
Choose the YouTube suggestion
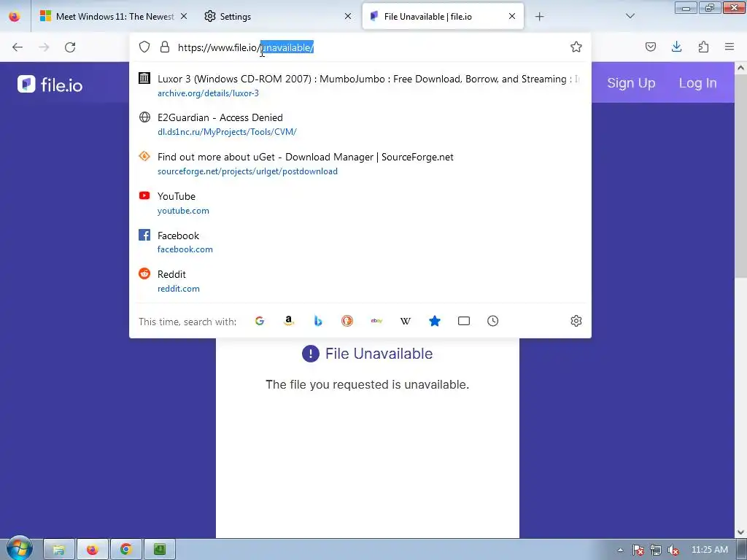[x=360, y=203]
